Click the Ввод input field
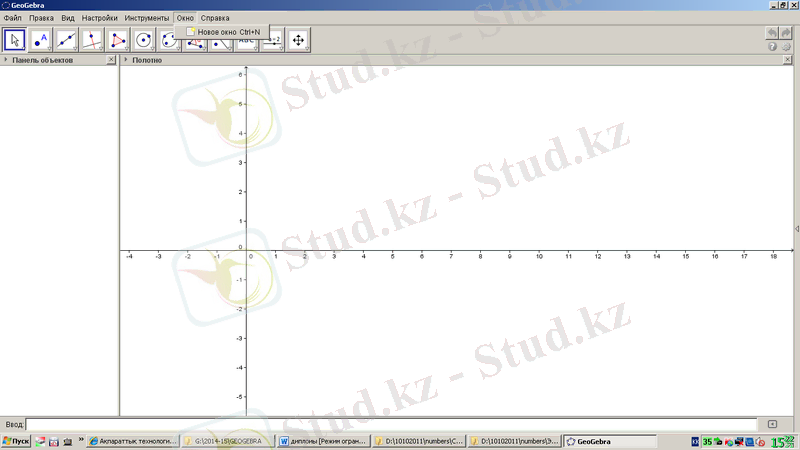This screenshot has width=800, height=450. 391,424
